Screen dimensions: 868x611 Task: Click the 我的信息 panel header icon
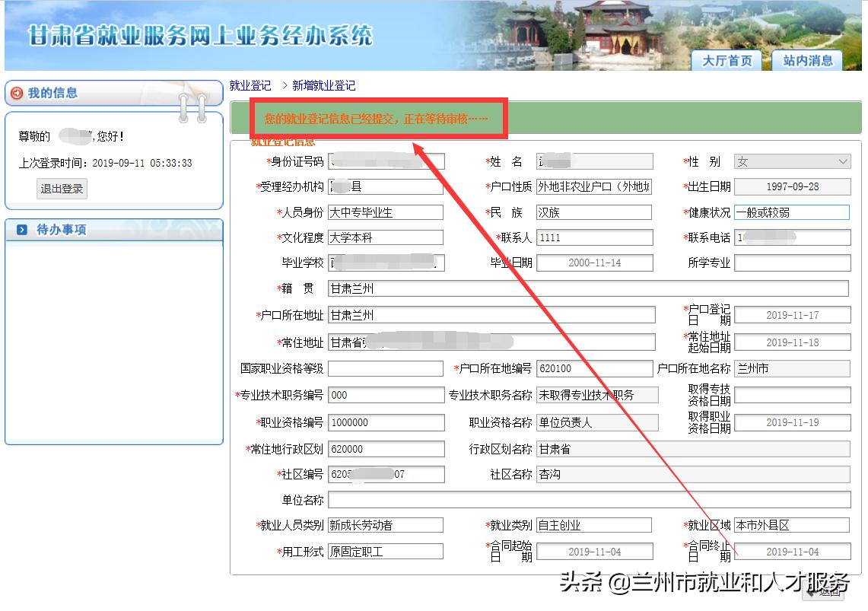tap(17, 93)
